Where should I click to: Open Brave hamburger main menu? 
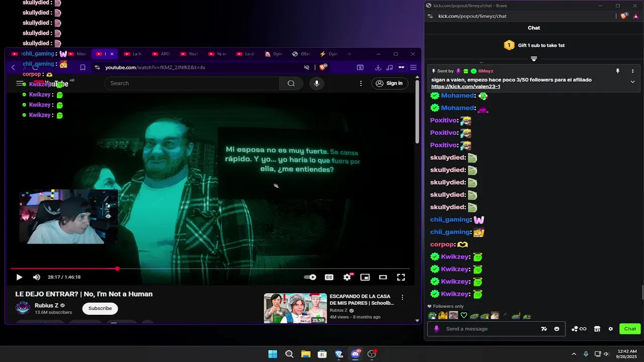click(x=413, y=67)
